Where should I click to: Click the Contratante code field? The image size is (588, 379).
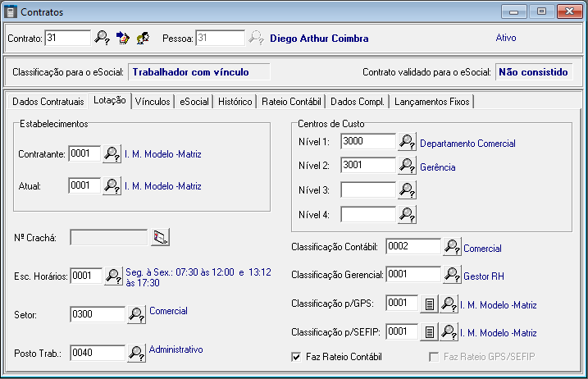click(84, 153)
